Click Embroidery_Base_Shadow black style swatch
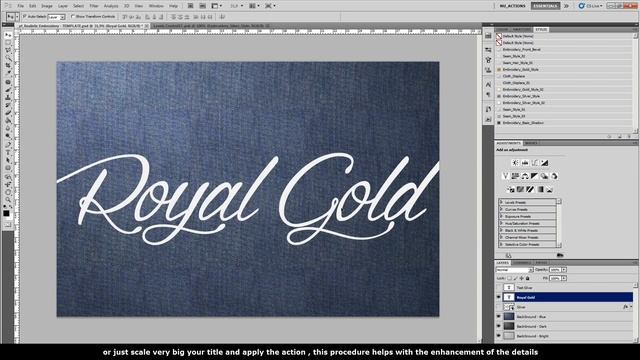Viewport: 640px width, 360px height. 499,123
